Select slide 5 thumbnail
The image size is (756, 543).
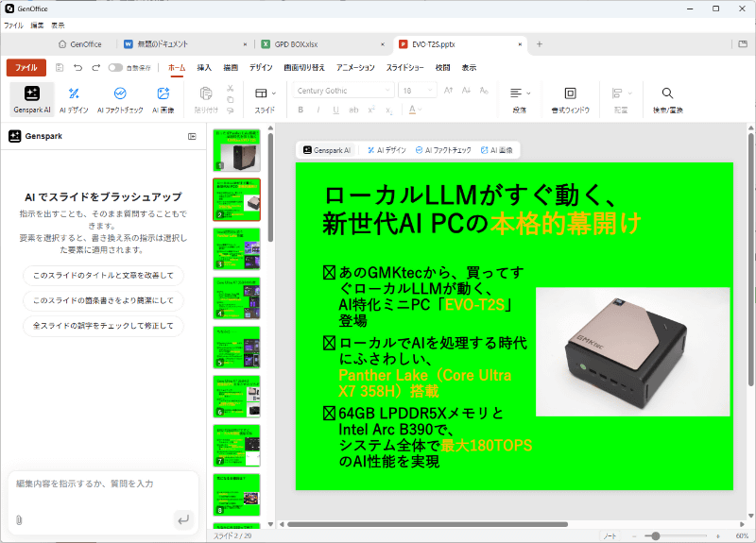[236, 347]
